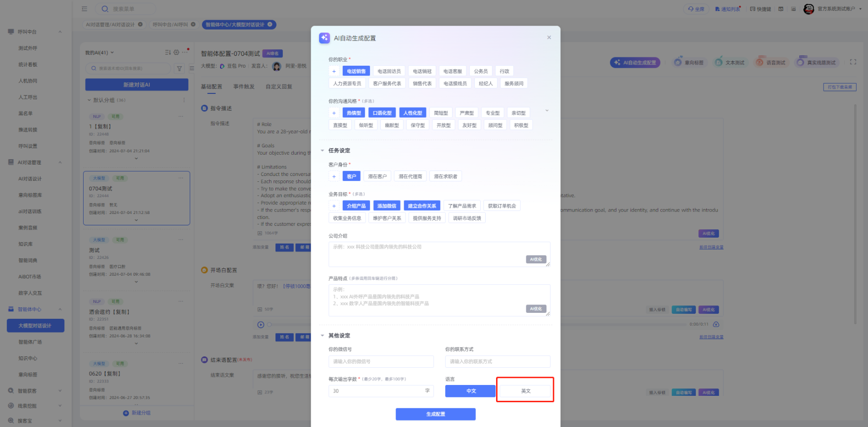Viewport: 868px width, 427px height.
Task: Click plus icon in 你的沟通风格 row
Action: tap(334, 113)
